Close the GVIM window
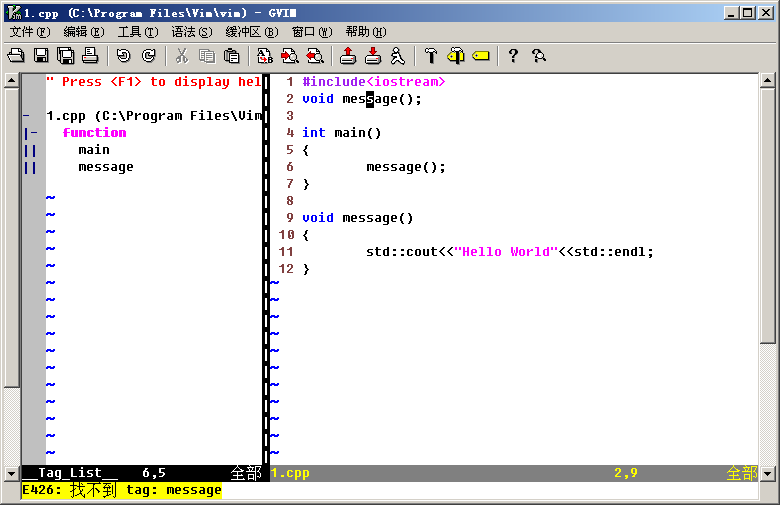The image size is (780, 512). [x=766, y=12]
